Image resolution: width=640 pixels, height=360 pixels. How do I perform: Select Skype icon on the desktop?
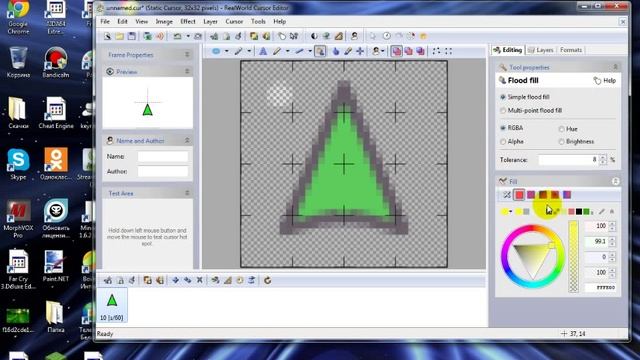click(x=18, y=164)
